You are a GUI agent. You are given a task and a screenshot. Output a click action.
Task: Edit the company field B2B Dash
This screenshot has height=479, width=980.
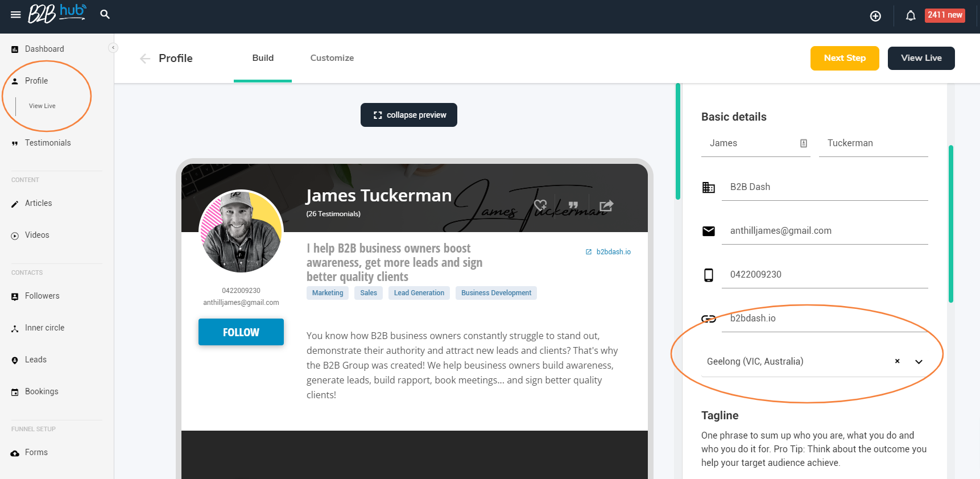(x=825, y=187)
